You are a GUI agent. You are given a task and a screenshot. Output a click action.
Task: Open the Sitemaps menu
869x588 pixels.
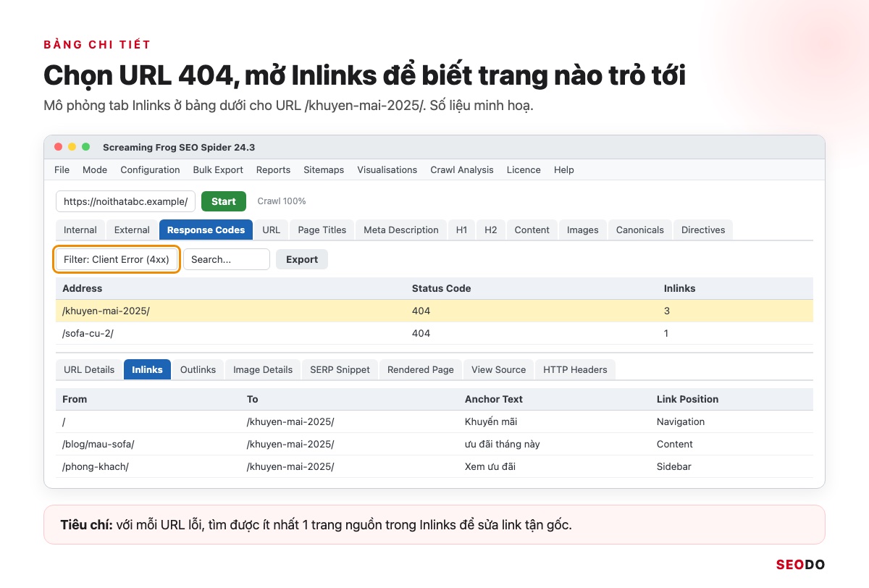[x=324, y=169]
